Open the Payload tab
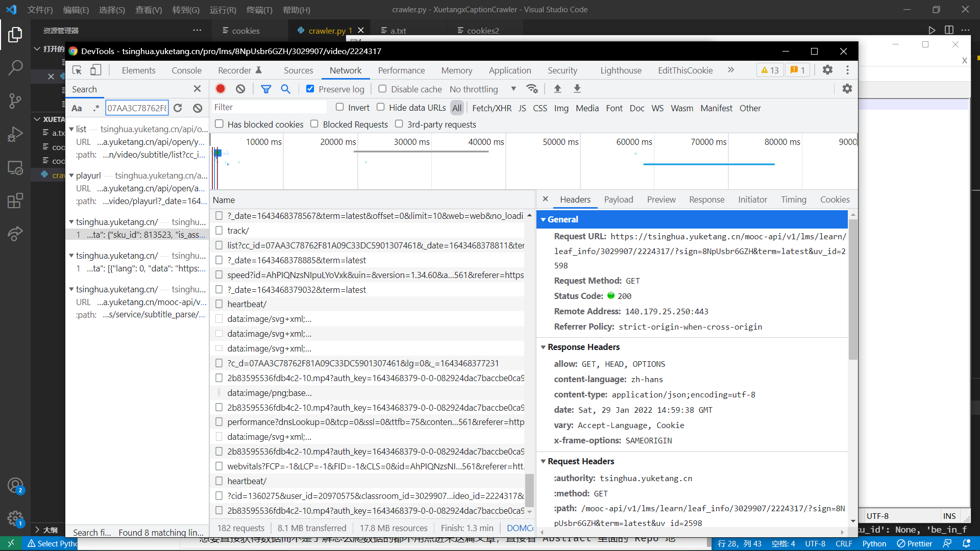 coord(618,199)
